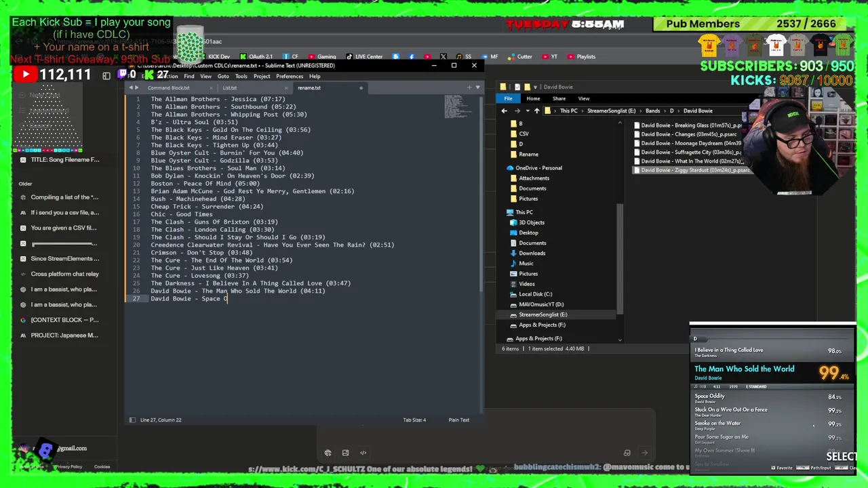Select David Bowie - Ziggy Stardust file
The height and width of the screenshot is (488, 868).
(691, 170)
